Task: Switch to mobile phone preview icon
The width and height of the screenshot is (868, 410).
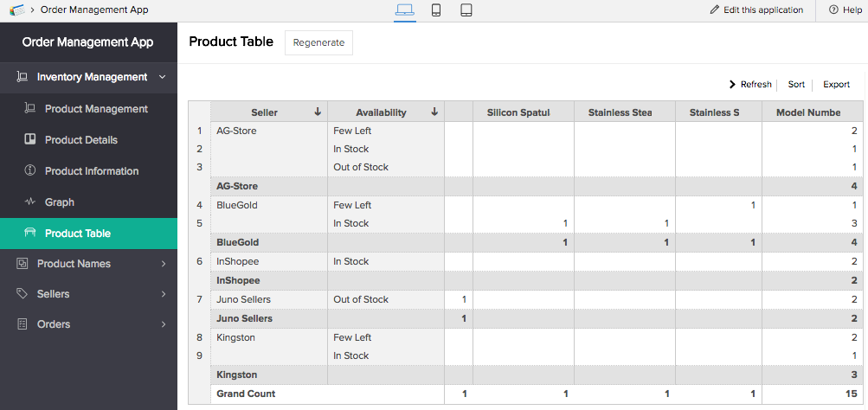Action: coord(436,10)
